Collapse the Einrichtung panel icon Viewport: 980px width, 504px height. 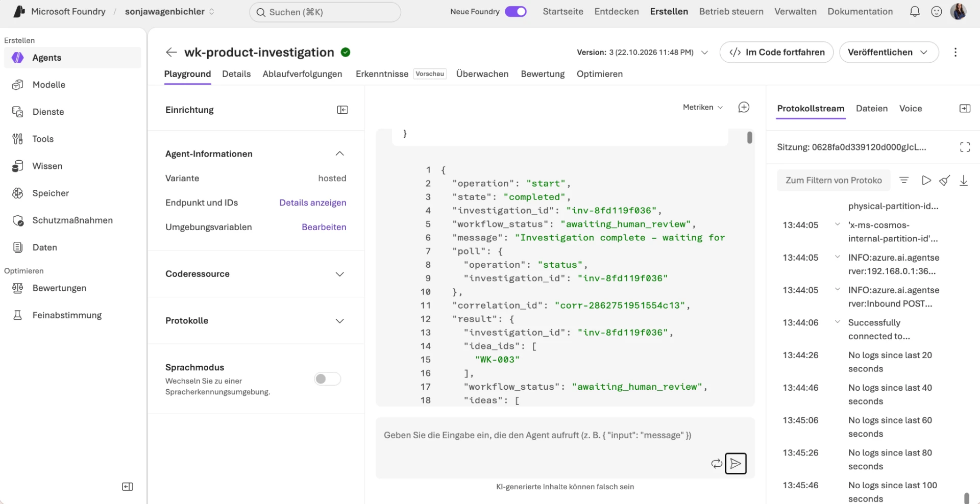pos(342,110)
